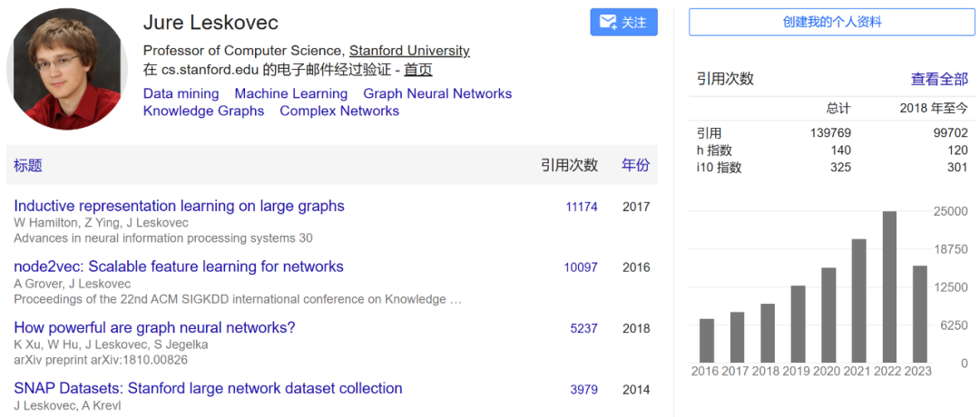Open Inductive representation learning on large graphs

coord(179,206)
